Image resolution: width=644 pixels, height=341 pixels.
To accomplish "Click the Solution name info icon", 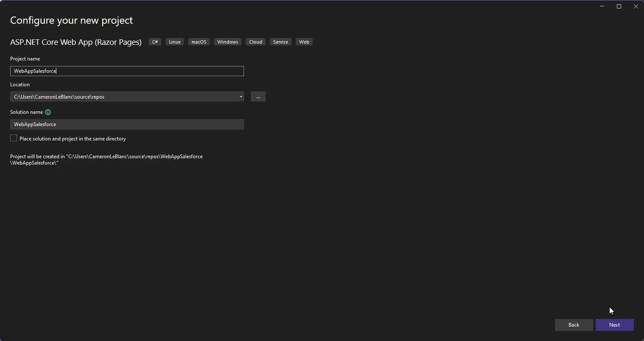I will pyautogui.click(x=48, y=112).
